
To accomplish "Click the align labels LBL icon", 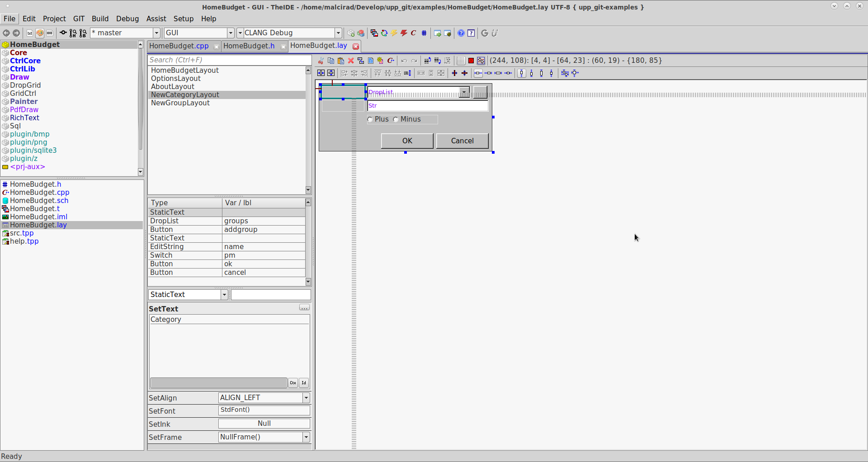I will click(408, 73).
